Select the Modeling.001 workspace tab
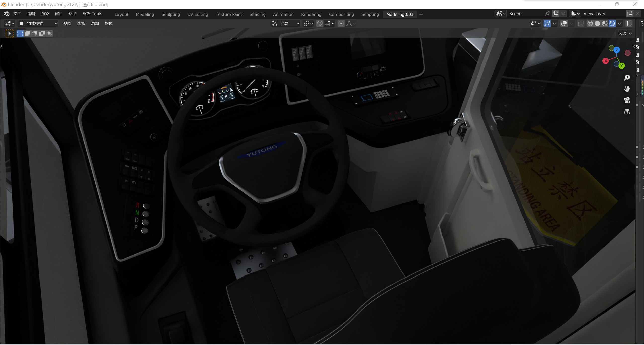The width and height of the screenshot is (644, 345). click(x=400, y=14)
